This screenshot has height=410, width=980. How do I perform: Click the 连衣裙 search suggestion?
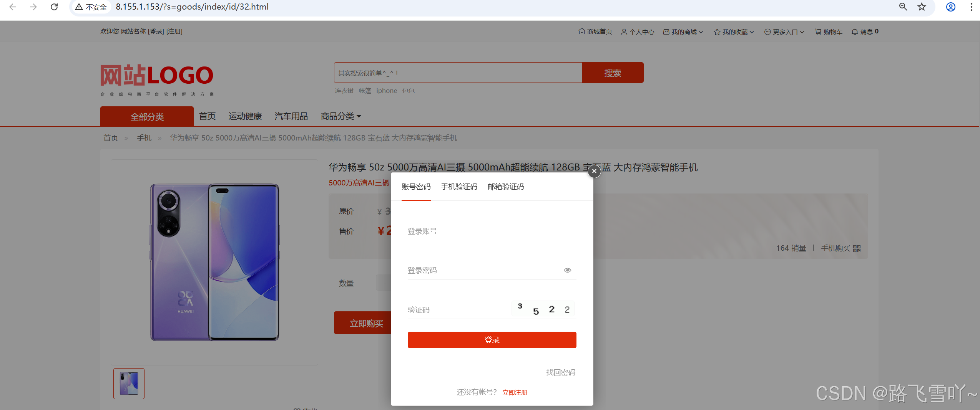344,91
